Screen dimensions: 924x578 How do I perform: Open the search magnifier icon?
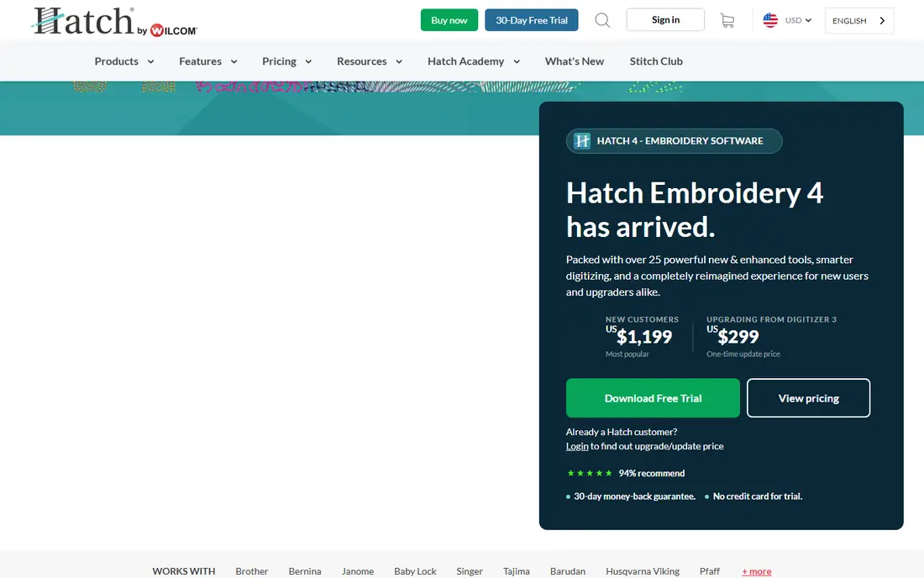[602, 20]
